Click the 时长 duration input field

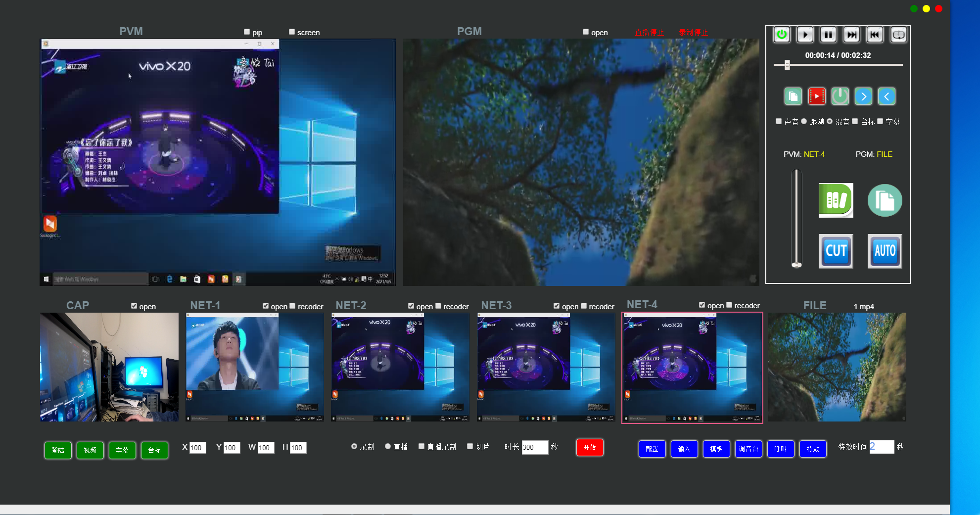(x=535, y=447)
